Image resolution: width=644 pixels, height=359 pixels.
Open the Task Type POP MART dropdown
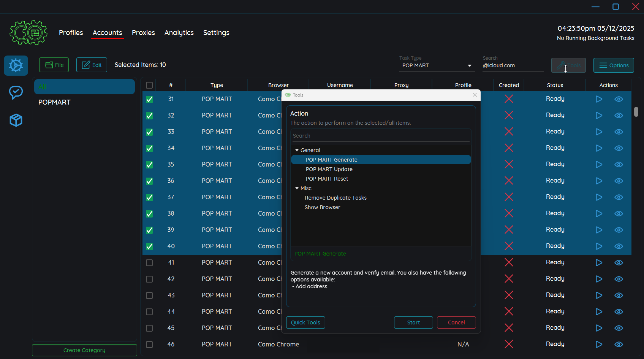click(437, 65)
